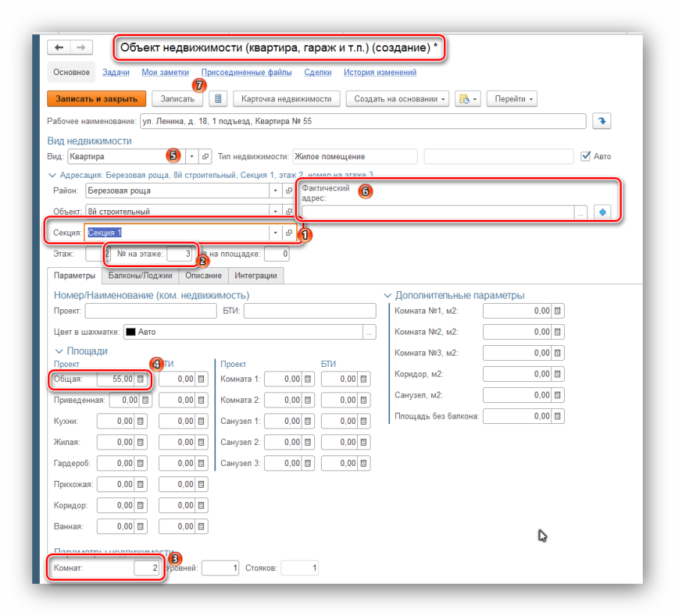Open calculator for Площадь без балкона field
The height and width of the screenshot is (616, 675).
click(x=557, y=416)
